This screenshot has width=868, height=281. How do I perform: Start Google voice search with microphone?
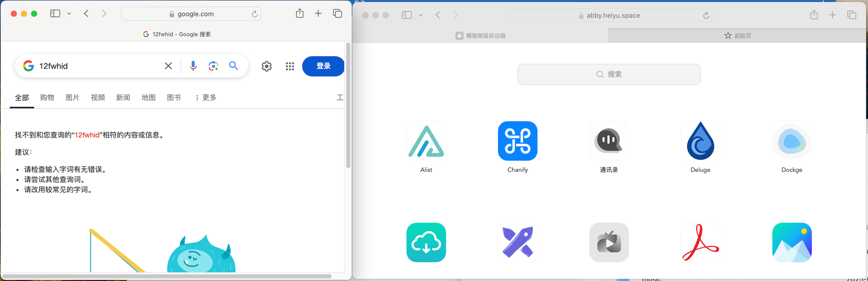[x=193, y=66]
